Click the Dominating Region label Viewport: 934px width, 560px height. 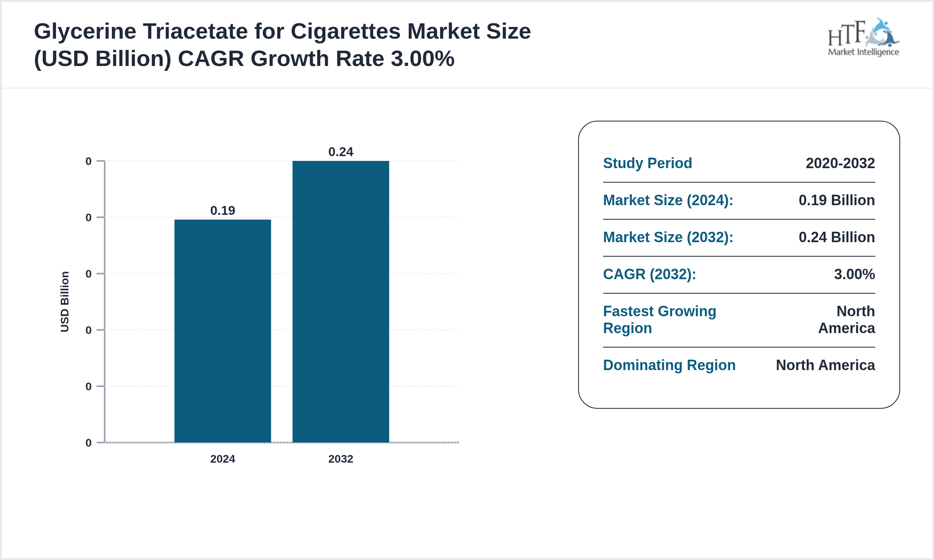[x=669, y=365]
